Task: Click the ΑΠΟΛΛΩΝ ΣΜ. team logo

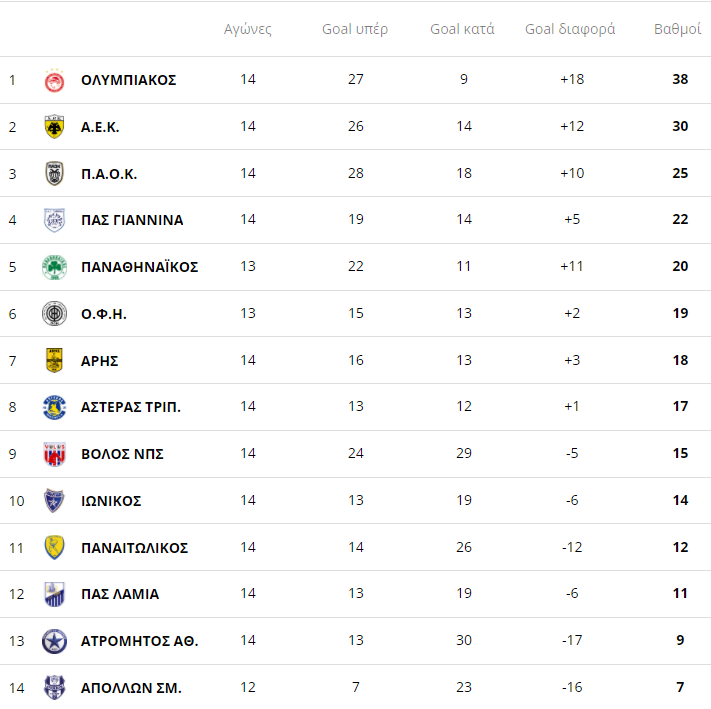Action: 54,688
